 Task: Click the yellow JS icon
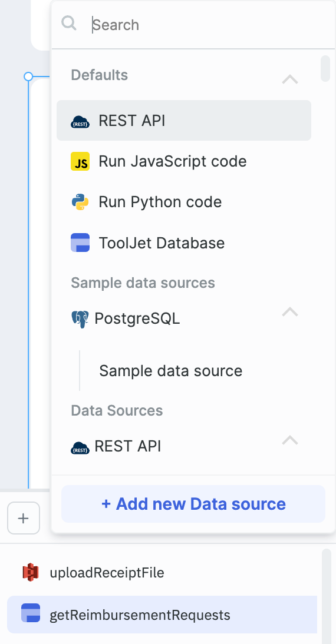pyautogui.click(x=80, y=161)
